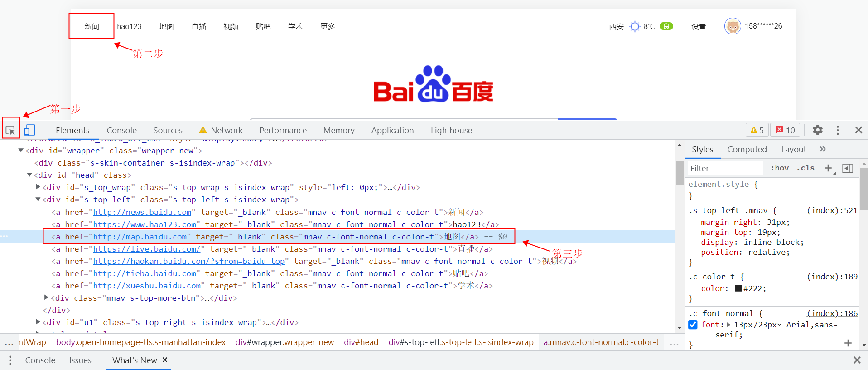The width and height of the screenshot is (868, 370).
Task: Open the 设置 settings link
Action: [699, 26]
